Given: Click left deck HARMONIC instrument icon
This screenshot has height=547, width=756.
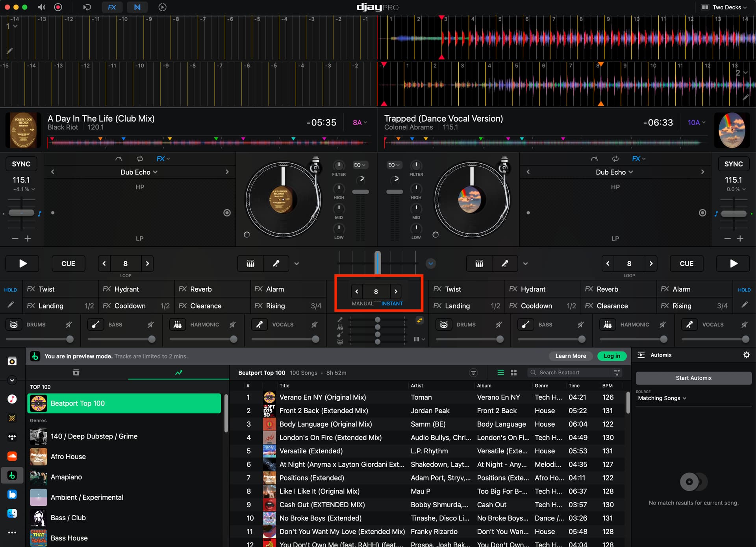Looking at the screenshot, I should click(x=178, y=325).
